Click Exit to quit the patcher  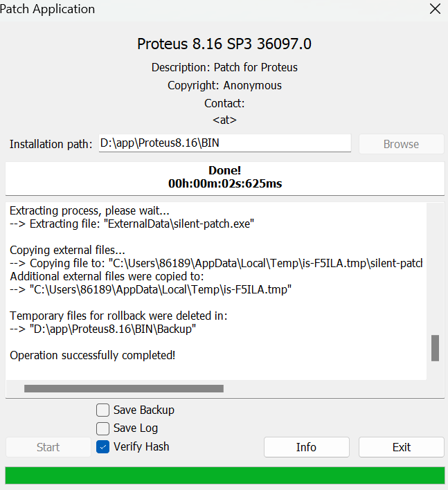pyautogui.click(x=402, y=447)
